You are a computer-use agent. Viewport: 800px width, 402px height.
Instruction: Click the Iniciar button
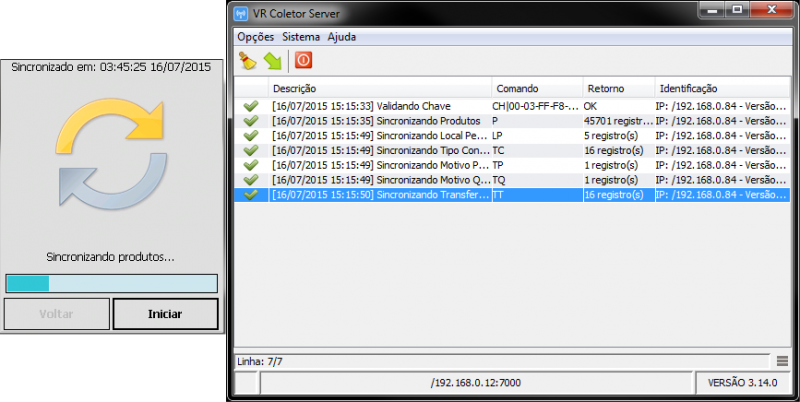[x=165, y=314]
